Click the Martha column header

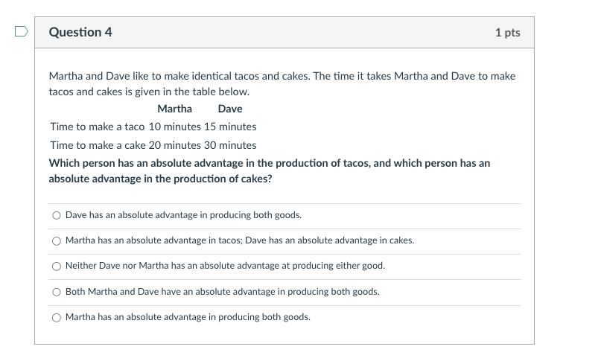click(174, 109)
